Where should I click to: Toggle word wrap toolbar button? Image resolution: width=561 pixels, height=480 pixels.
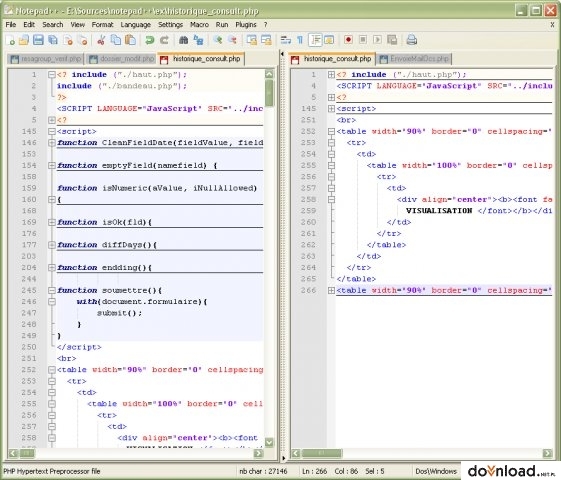pos(286,40)
